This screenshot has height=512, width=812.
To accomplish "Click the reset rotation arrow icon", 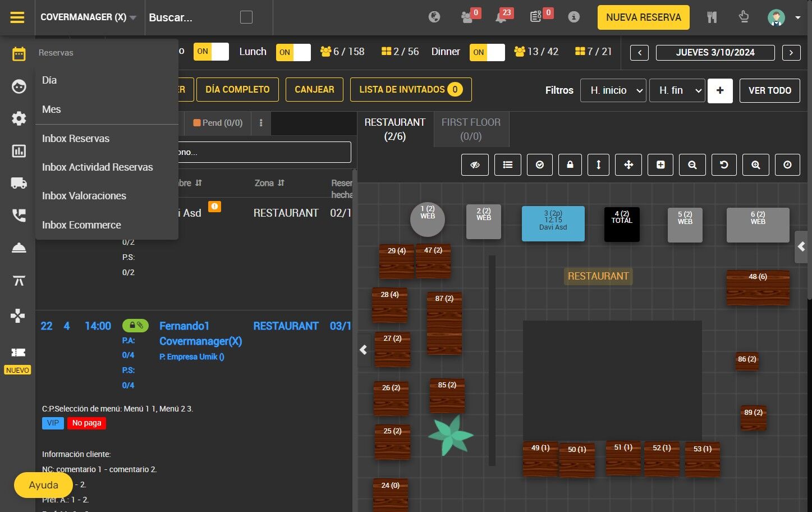I will pos(724,164).
